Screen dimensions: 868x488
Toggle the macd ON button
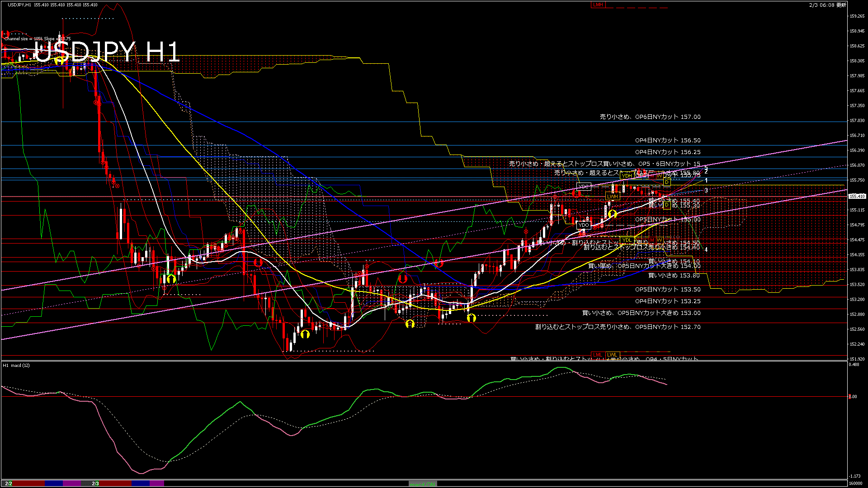(x=423, y=484)
